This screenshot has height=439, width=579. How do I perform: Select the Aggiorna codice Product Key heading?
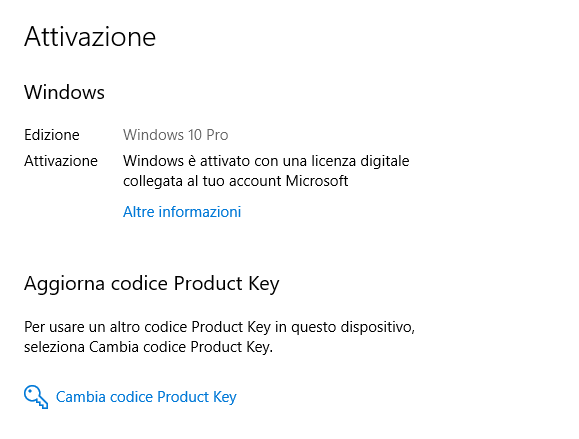152,284
